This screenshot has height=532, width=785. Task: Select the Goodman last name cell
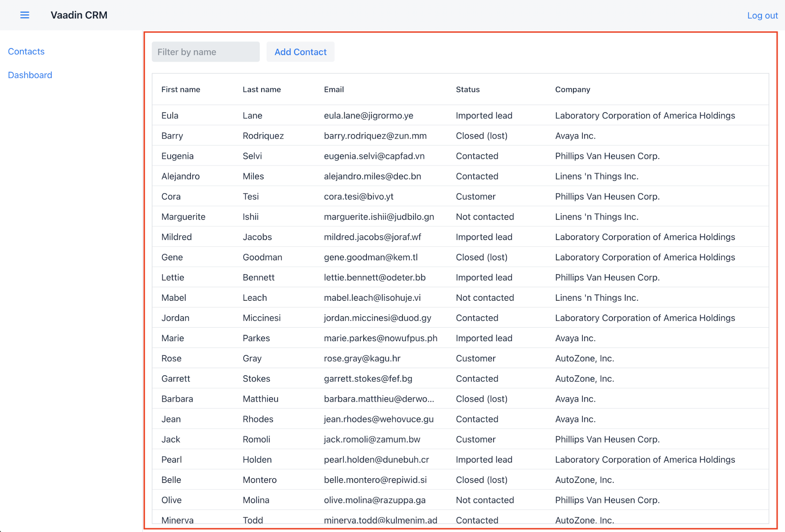point(262,257)
